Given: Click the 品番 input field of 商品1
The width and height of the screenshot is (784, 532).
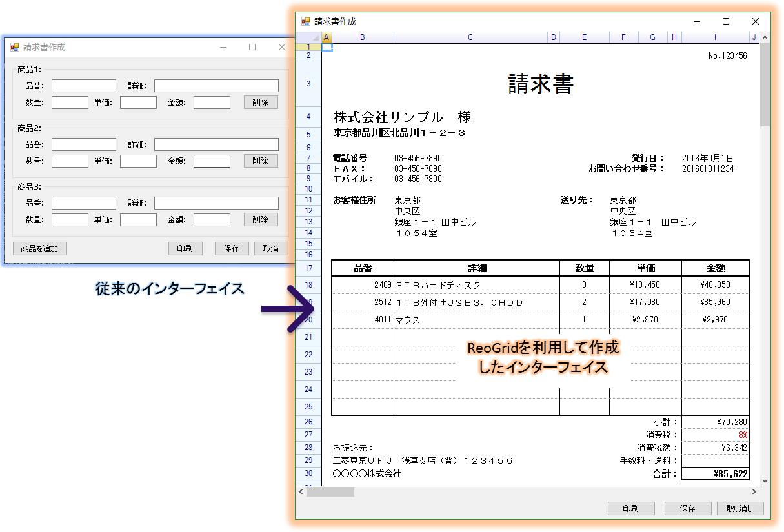Looking at the screenshot, I should pos(84,86).
